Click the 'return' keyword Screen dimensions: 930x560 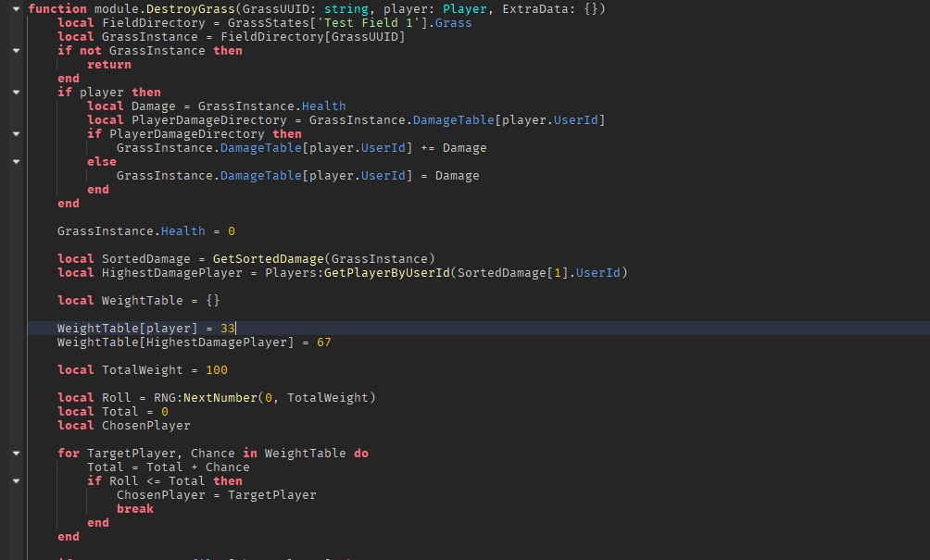tap(109, 65)
